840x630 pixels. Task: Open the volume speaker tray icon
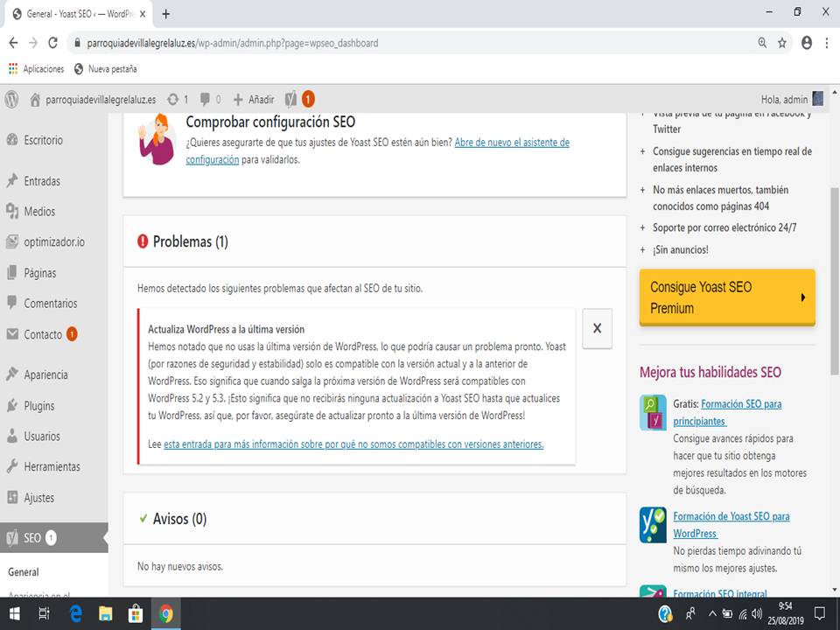757,614
